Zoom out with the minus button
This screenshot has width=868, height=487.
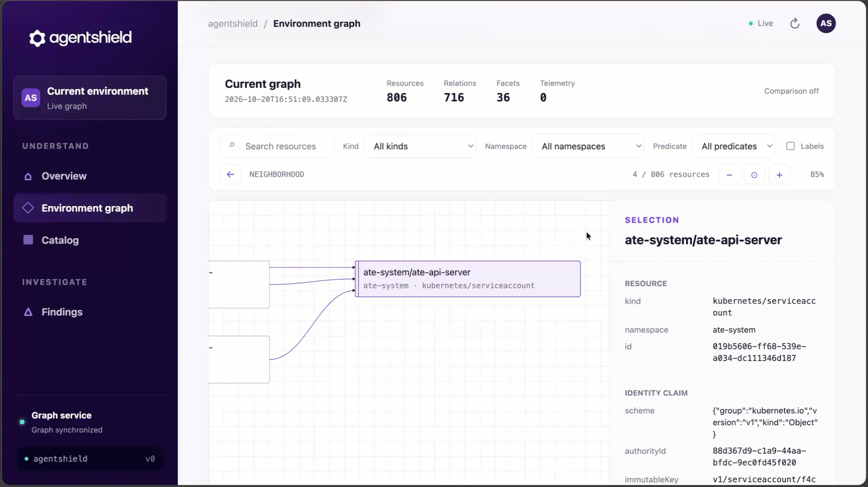[x=729, y=175]
